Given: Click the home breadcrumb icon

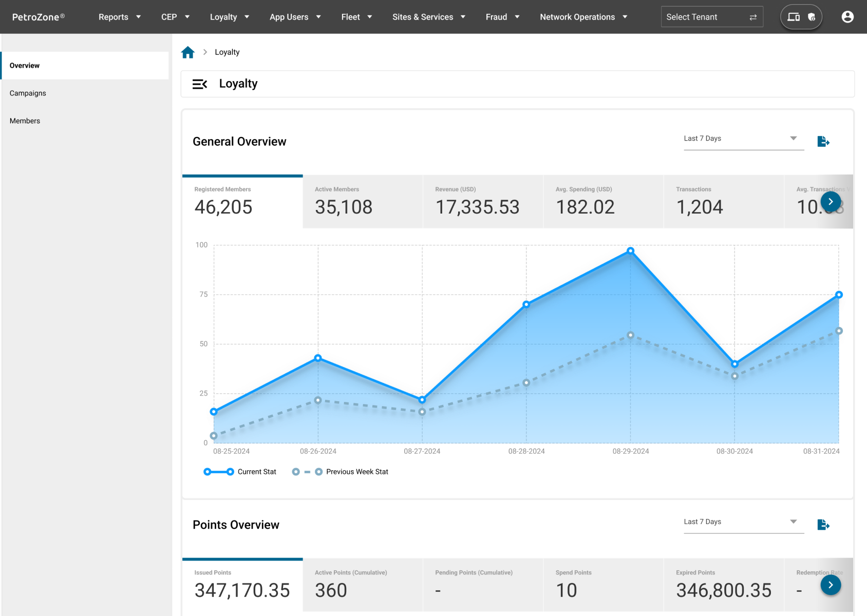Looking at the screenshot, I should (188, 52).
